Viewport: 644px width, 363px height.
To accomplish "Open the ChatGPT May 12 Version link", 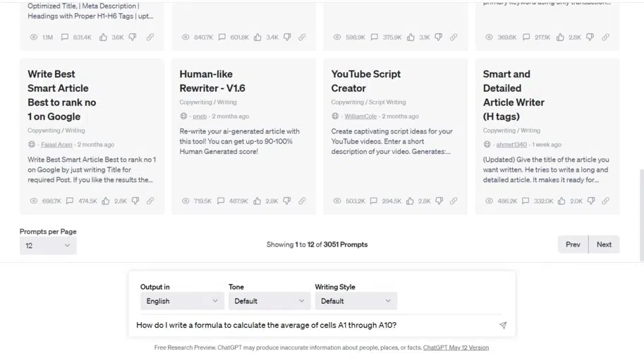I will coord(456,347).
